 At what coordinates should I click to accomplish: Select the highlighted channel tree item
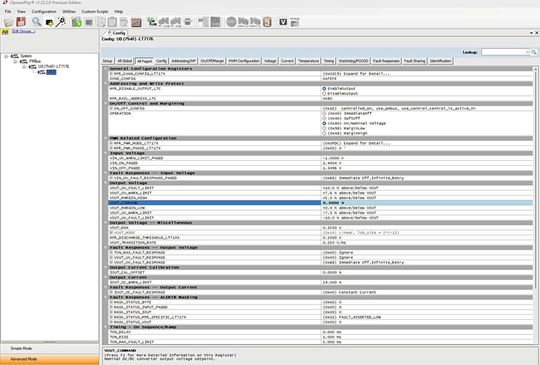tap(51, 72)
